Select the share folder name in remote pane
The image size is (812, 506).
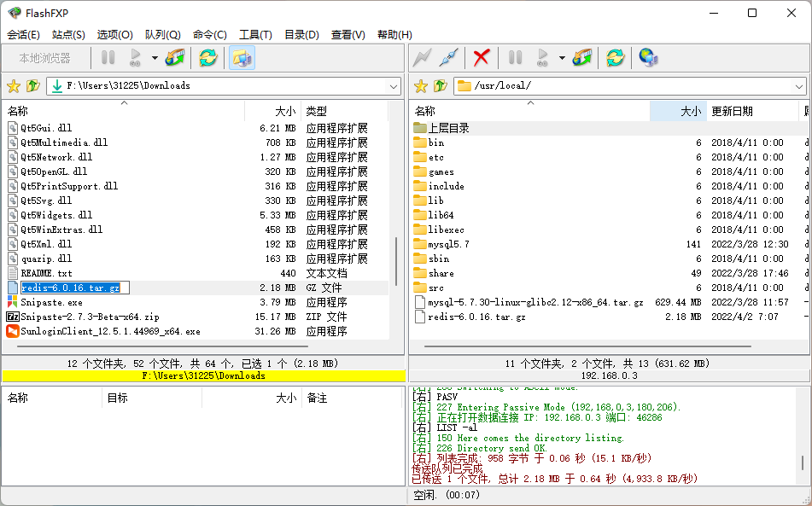click(441, 273)
